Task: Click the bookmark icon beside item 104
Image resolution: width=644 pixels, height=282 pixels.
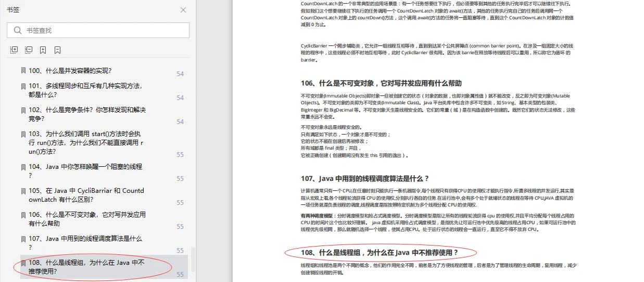Action: click(23, 167)
